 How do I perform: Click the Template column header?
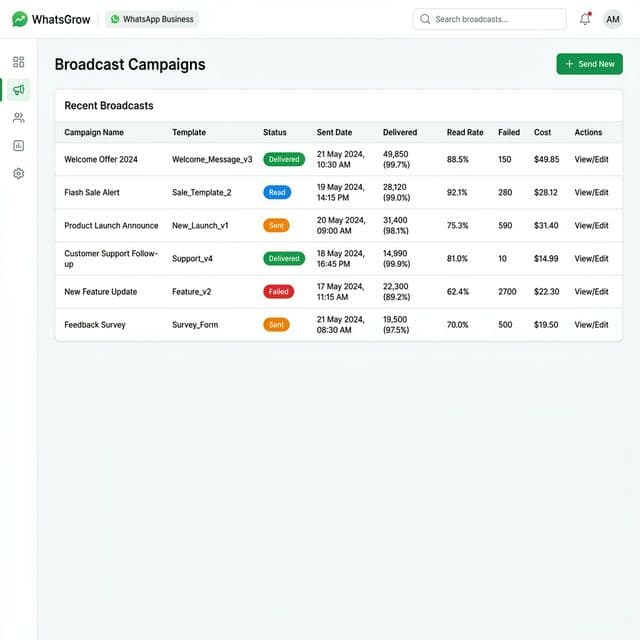point(189,132)
